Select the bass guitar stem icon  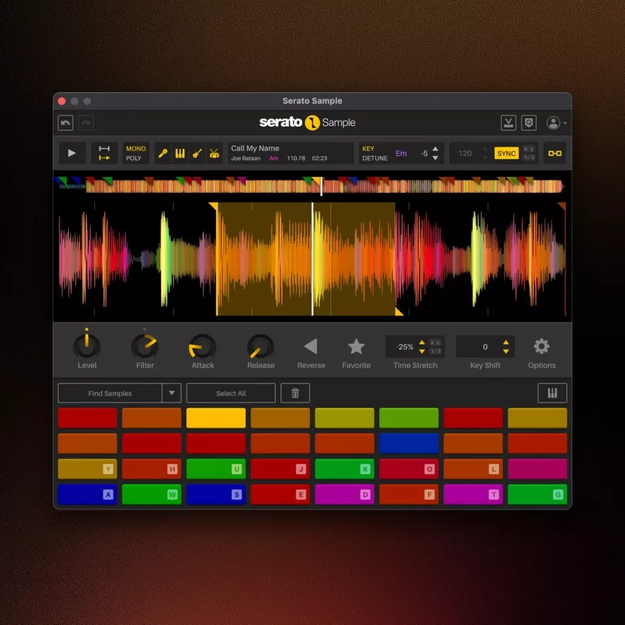pos(197,153)
